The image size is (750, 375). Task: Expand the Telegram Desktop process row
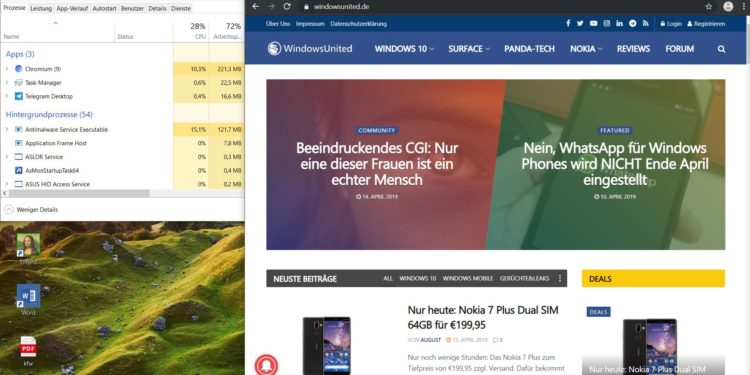tap(7, 96)
